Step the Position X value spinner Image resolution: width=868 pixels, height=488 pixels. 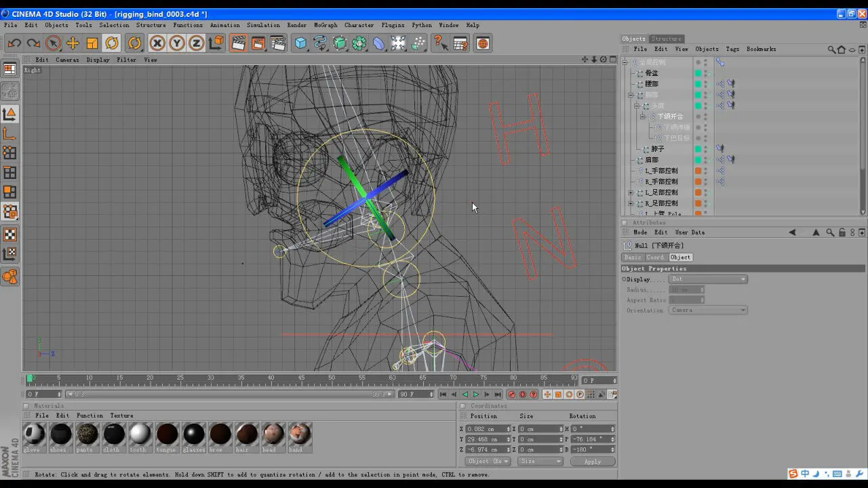pyautogui.click(x=509, y=429)
